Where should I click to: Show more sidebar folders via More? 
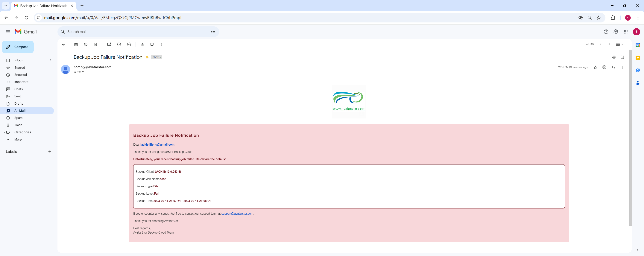[x=18, y=139]
